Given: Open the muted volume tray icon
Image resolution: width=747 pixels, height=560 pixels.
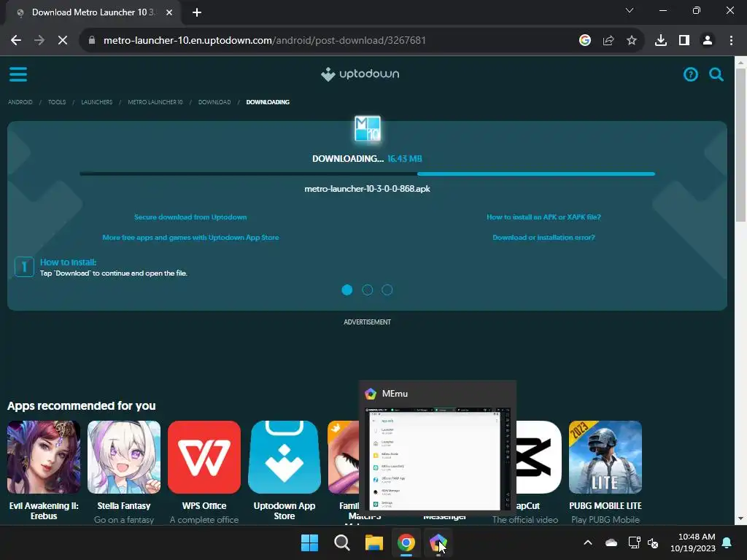Looking at the screenshot, I should [x=653, y=542].
